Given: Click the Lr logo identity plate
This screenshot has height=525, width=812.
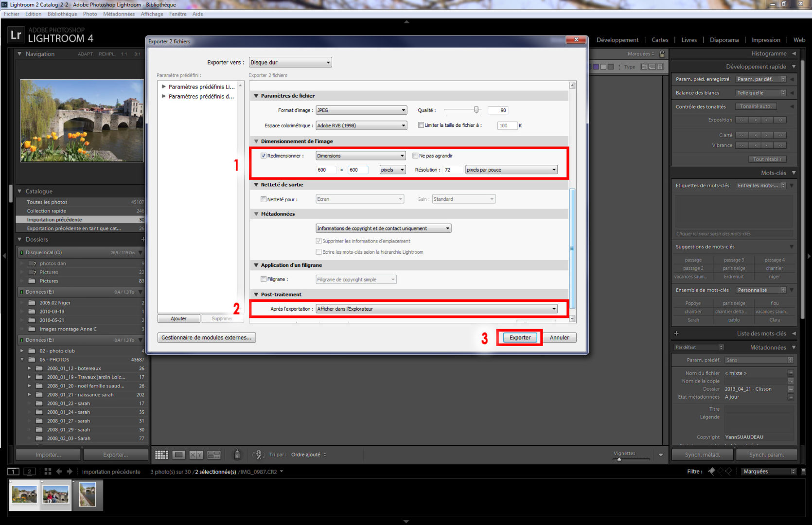Looking at the screenshot, I should [x=16, y=35].
